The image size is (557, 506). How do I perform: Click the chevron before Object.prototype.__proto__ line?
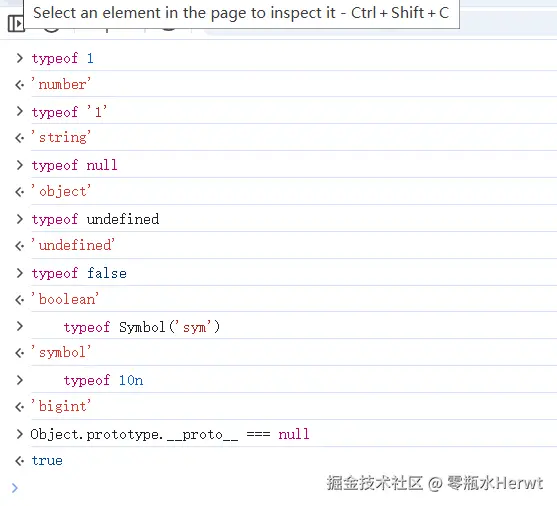click(x=20, y=434)
